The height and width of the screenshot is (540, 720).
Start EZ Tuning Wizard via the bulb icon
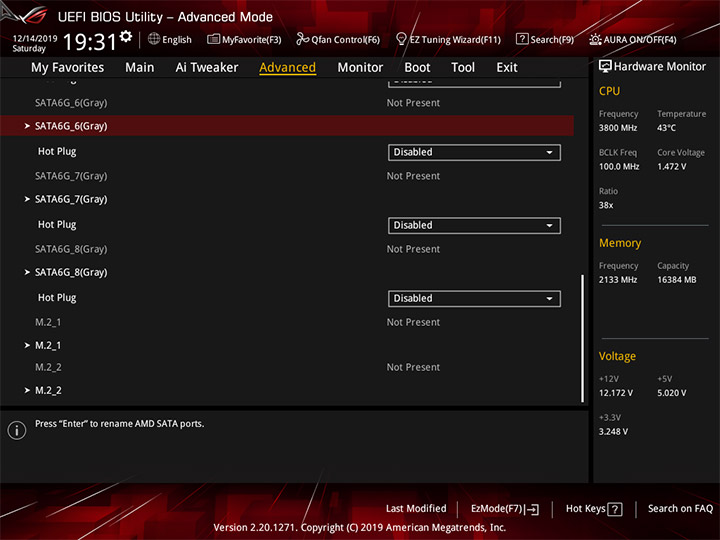[x=401, y=39]
